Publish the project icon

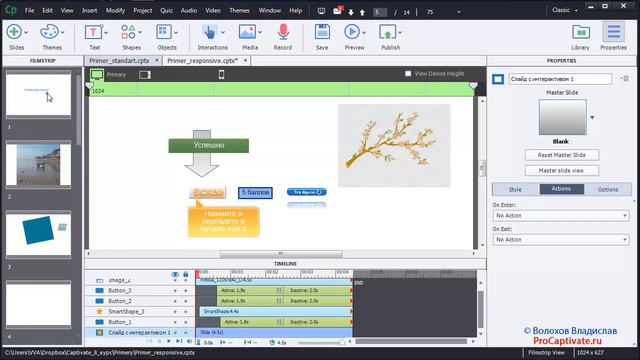click(x=387, y=32)
